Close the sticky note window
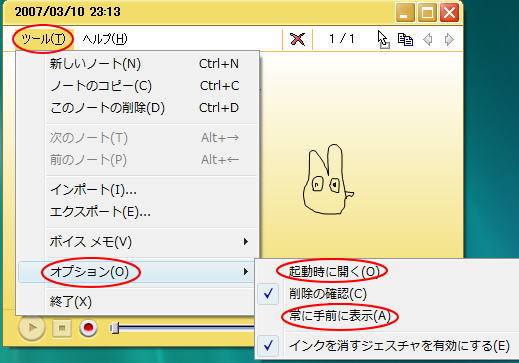The height and width of the screenshot is (363, 519). (449, 13)
